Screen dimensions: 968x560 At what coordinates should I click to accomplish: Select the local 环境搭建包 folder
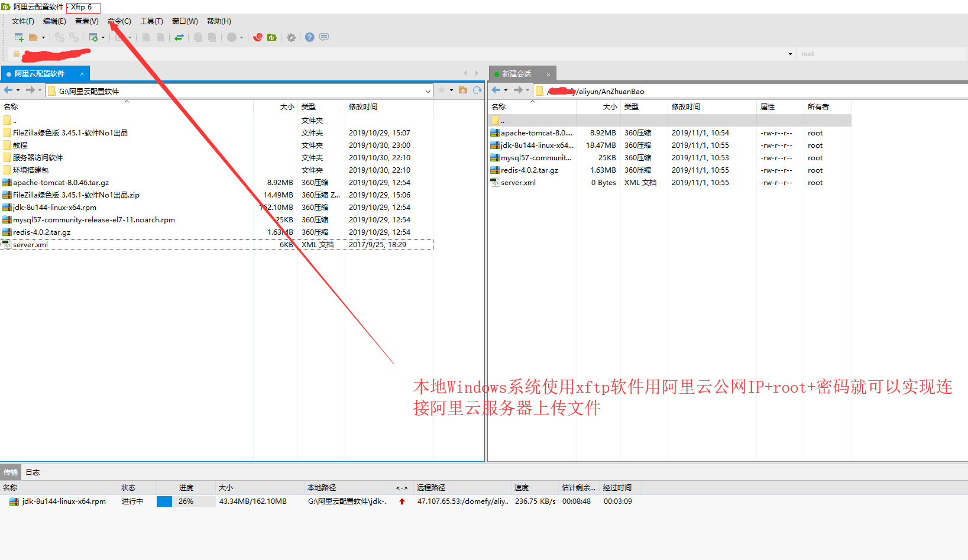31,170
